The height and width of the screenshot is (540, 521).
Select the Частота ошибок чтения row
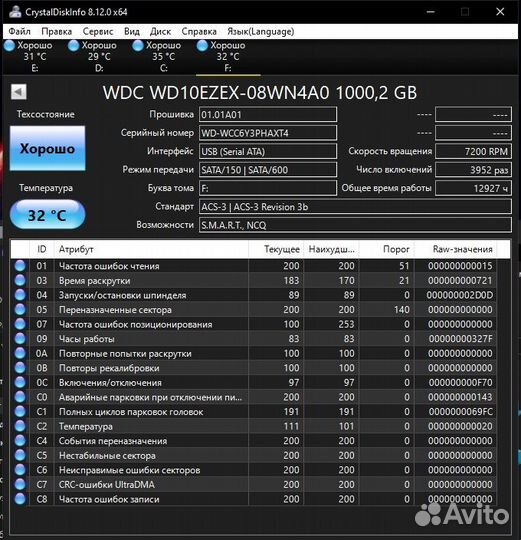pyautogui.click(x=253, y=266)
